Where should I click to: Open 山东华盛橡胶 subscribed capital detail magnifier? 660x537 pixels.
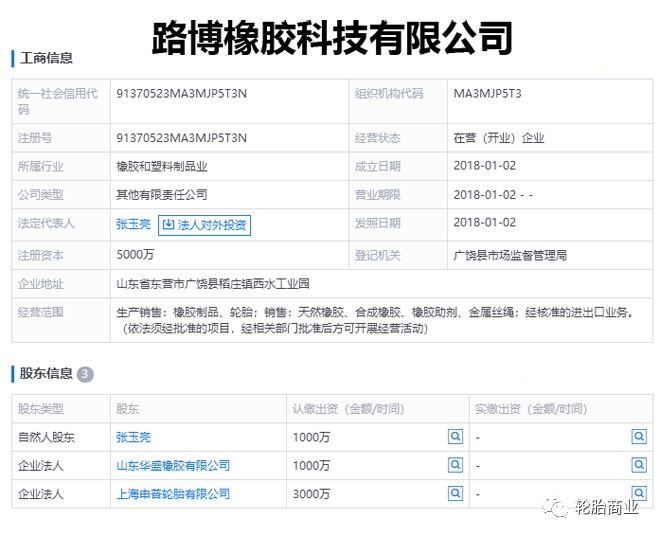(455, 465)
